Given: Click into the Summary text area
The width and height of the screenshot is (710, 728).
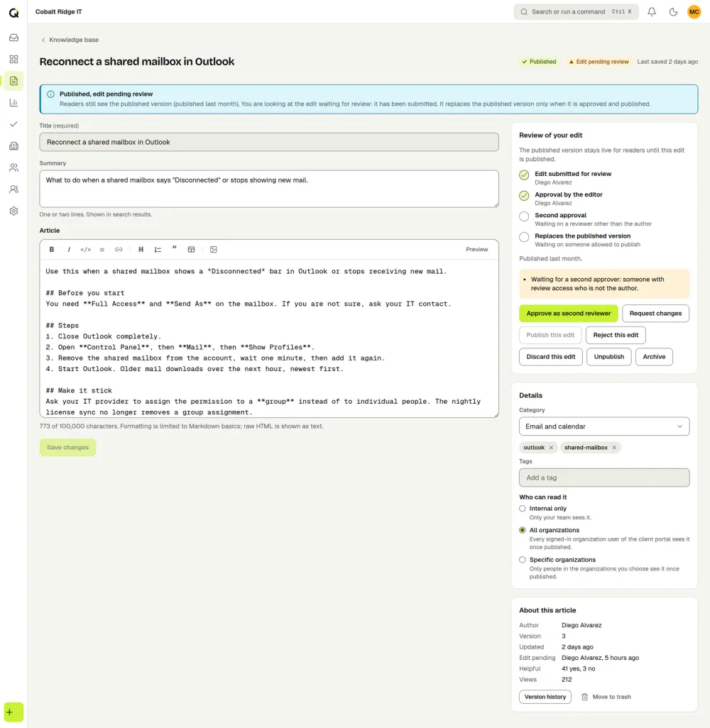Looking at the screenshot, I should [x=269, y=189].
